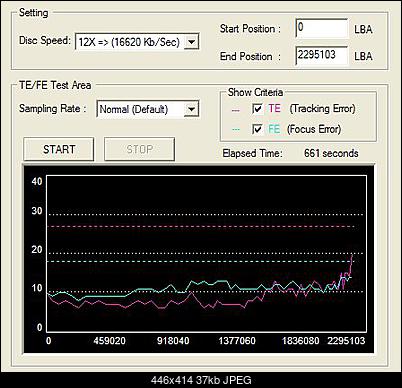
Task: Click the 1377060 LBA axis label
Action: point(237,341)
